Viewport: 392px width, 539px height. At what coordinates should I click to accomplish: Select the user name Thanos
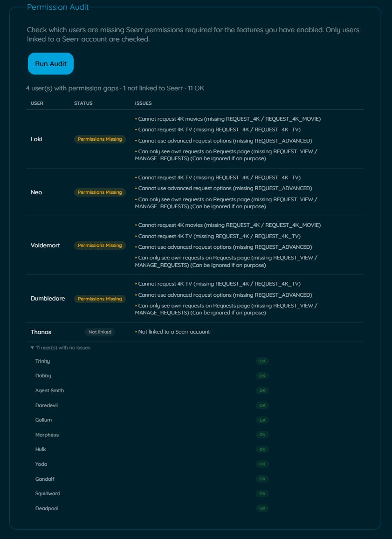click(41, 332)
